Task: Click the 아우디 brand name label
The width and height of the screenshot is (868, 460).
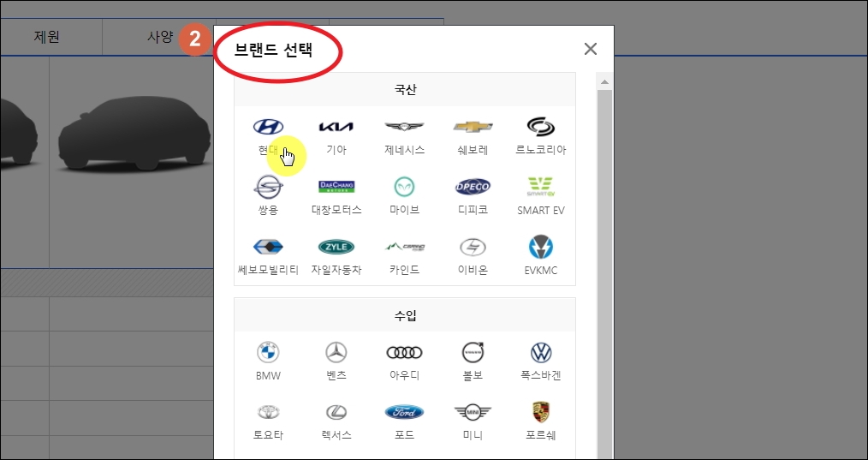Action: (x=404, y=375)
